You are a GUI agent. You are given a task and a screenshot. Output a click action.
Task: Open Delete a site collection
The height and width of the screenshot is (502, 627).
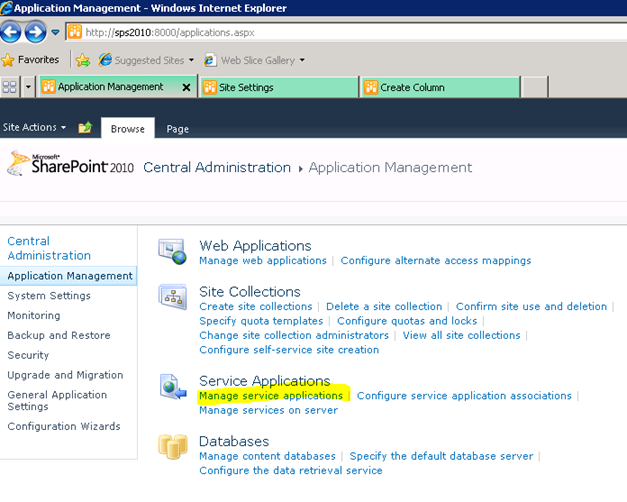[384, 306]
